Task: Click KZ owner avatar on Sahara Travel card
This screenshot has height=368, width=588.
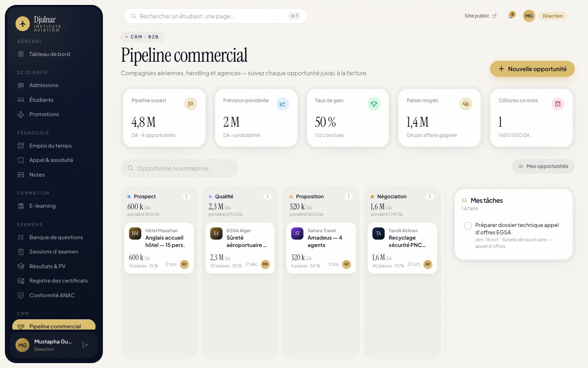Action: click(x=347, y=264)
